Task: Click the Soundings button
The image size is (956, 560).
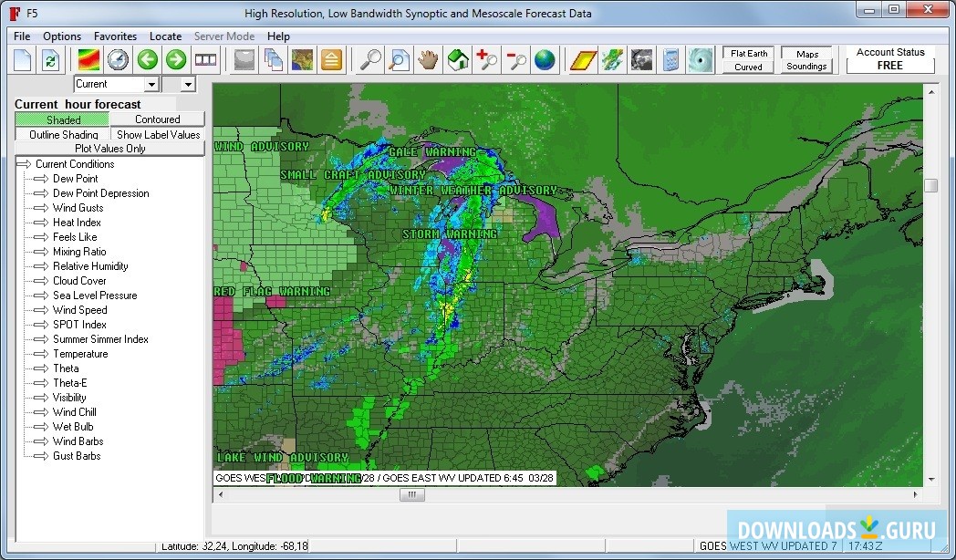Action: point(806,67)
